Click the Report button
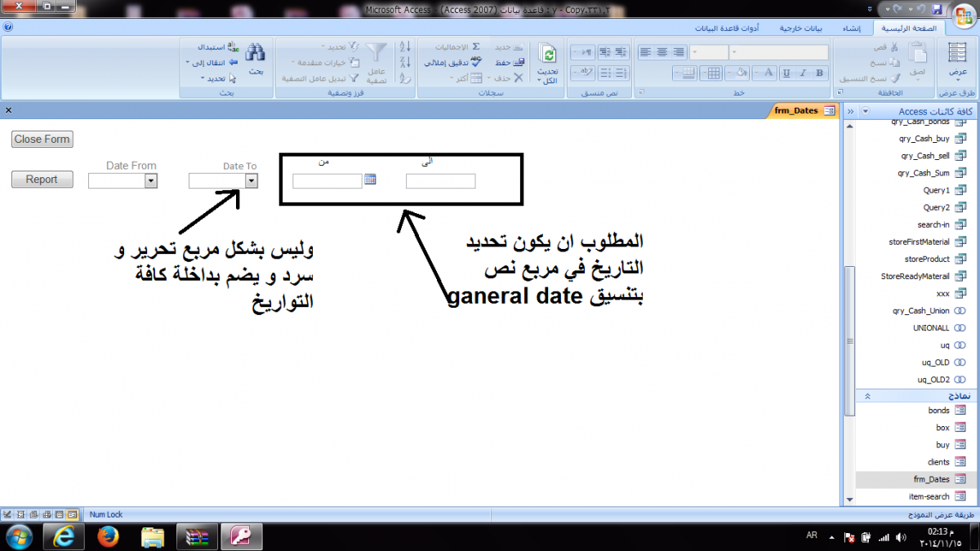Screen dimensions: 980x551 42,180
